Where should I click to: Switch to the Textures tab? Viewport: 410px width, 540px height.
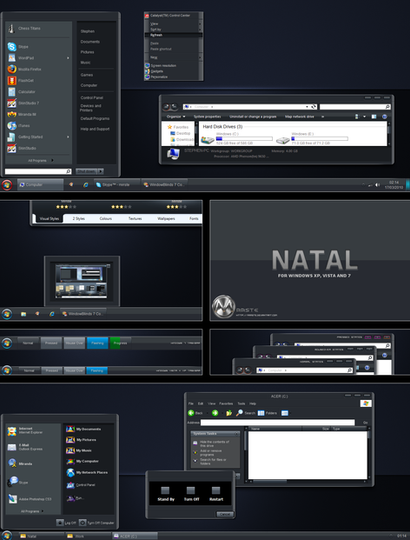[x=135, y=219]
